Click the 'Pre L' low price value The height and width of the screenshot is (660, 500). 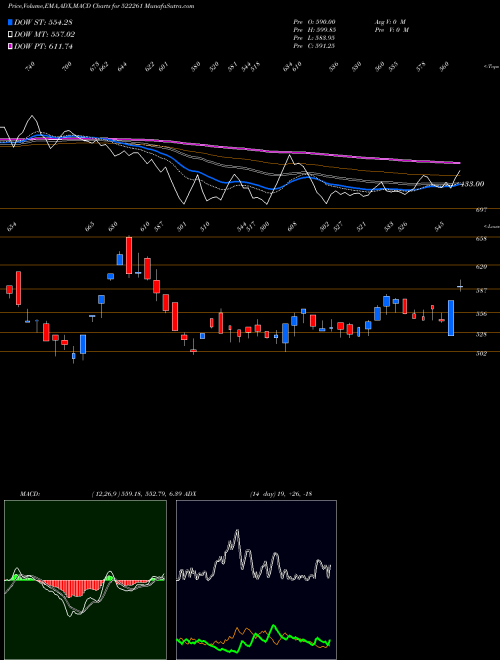click(x=324, y=38)
